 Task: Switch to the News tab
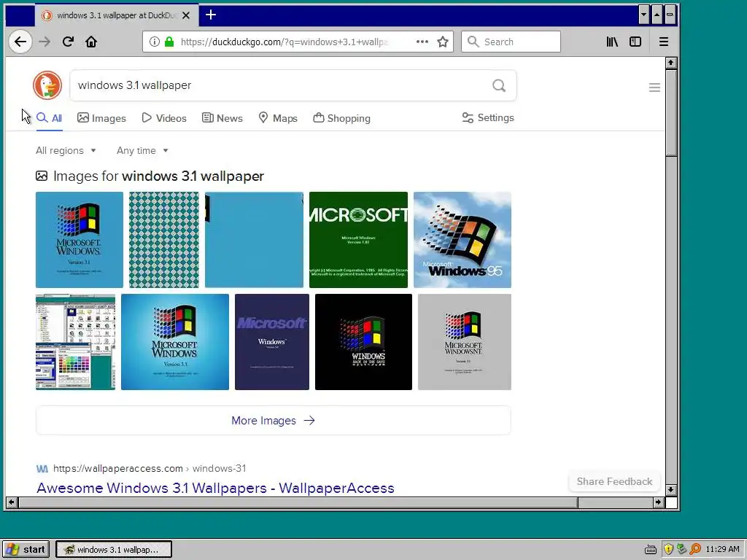(x=222, y=118)
